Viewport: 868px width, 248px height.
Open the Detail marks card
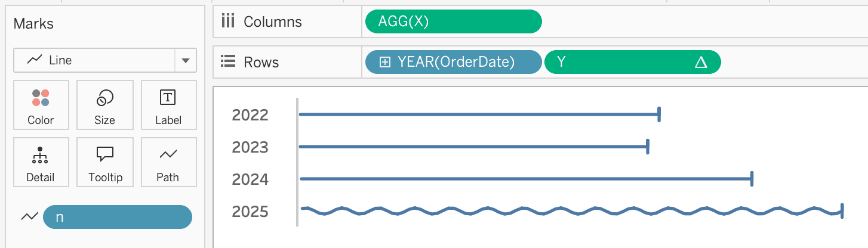pos(41,162)
